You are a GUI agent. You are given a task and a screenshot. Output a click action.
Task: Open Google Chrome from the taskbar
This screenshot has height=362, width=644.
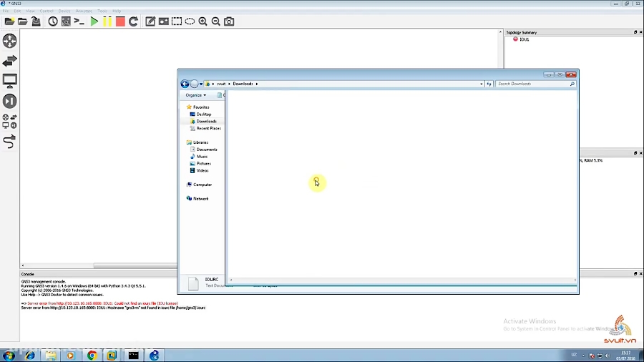pos(92,356)
